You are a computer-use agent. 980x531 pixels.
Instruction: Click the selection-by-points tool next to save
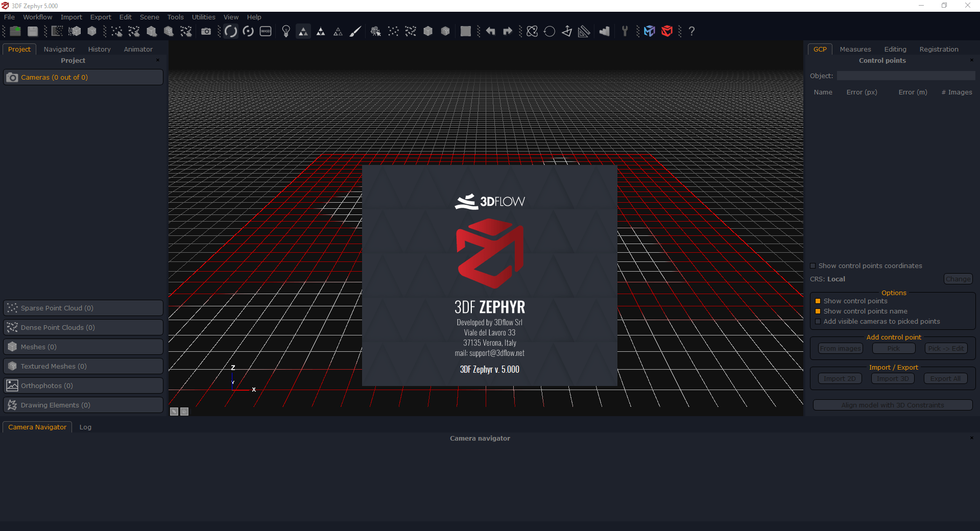click(x=57, y=31)
